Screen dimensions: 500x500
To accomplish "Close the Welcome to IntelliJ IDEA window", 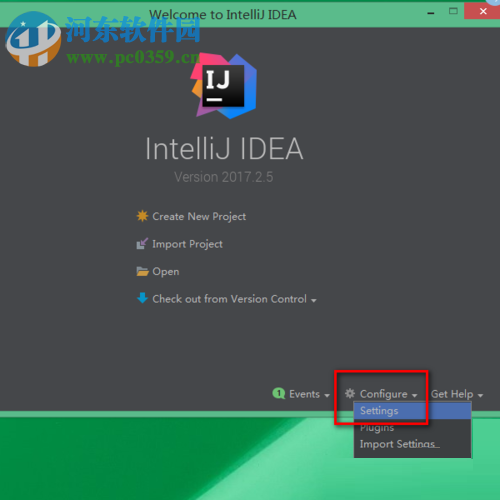I will 483,11.
